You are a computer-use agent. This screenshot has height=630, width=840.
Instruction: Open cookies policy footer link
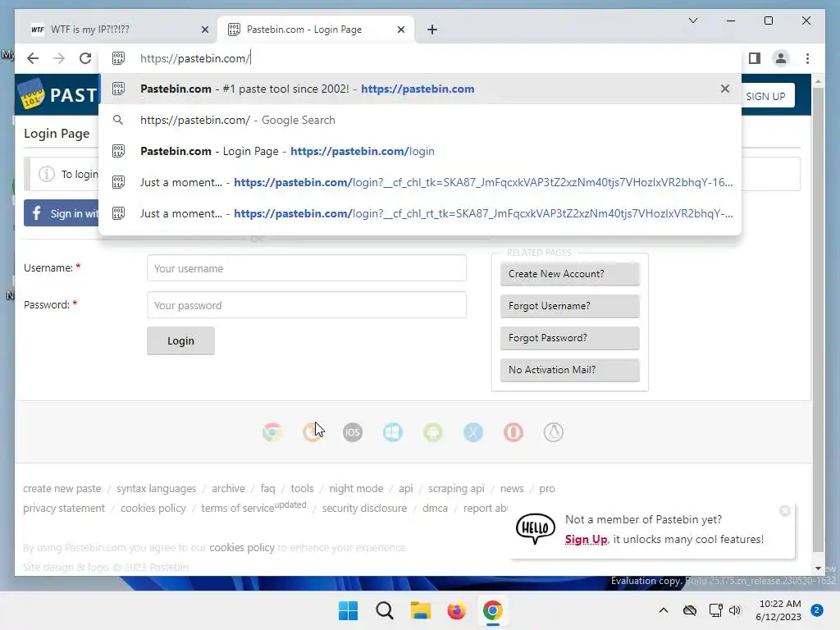[153, 508]
